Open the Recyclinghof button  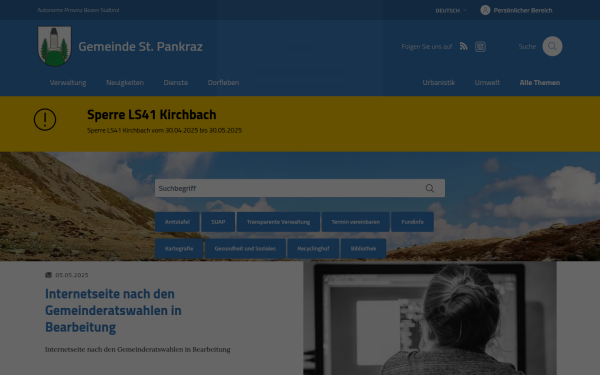pyautogui.click(x=313, y=249)
